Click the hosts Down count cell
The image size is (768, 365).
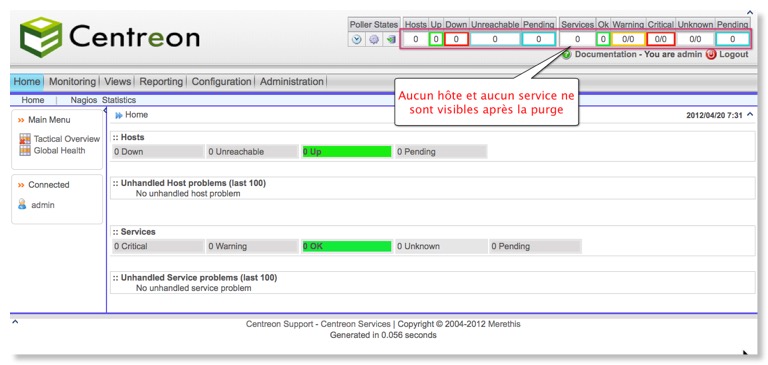pyautogui.click(x=456, y=39)
